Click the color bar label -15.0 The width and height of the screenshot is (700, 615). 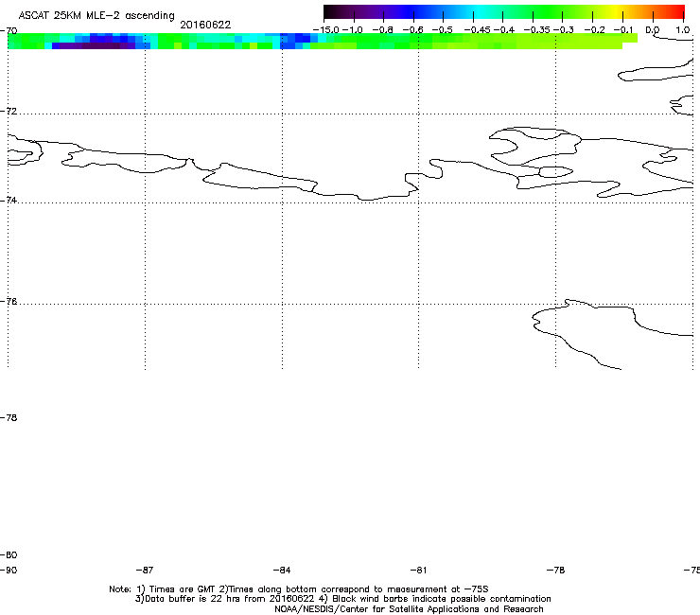326,30
